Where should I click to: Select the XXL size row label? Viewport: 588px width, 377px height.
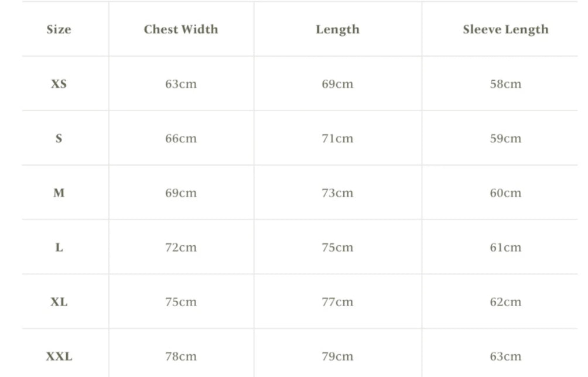tap(59, 356)
